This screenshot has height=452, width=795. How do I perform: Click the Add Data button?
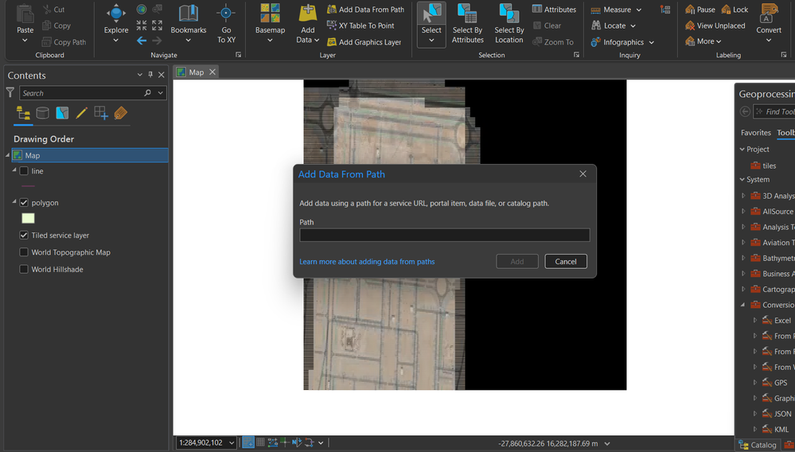[x=308, y=23]
